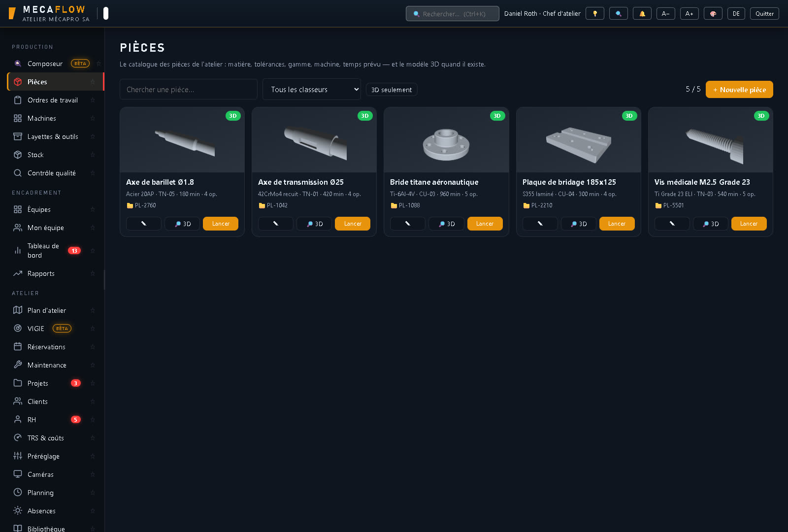The image size is (788, 532).
Task: Edit Plaque de bridage 185x125 with pencil icon
Action: [540, 224]
